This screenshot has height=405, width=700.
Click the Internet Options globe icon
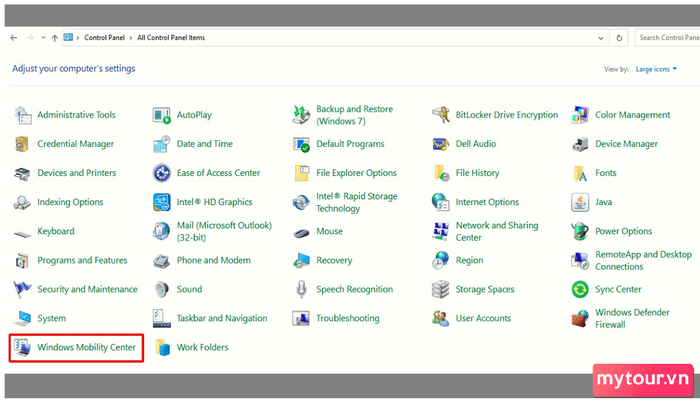click(x=441, y=202)
